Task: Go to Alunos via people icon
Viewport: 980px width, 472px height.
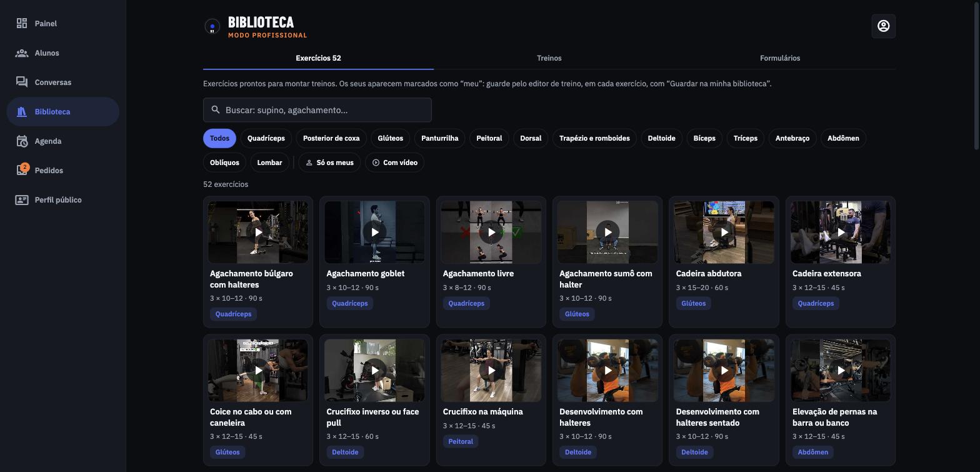Action: tap(22, 53)
